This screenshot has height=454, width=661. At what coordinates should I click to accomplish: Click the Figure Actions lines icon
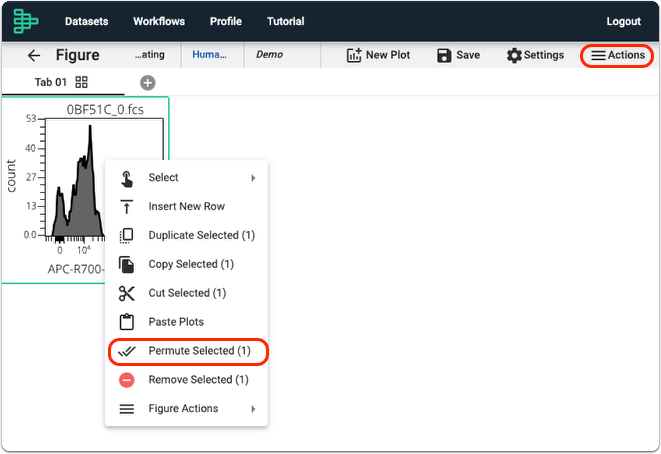point(126,408)
